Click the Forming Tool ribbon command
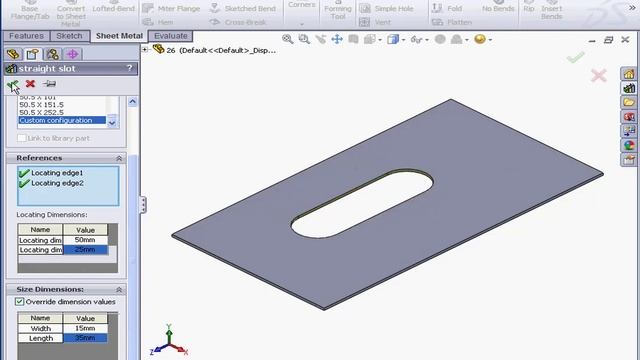The width and height of the screenshot is (640, 360). [x=338, y=10]
